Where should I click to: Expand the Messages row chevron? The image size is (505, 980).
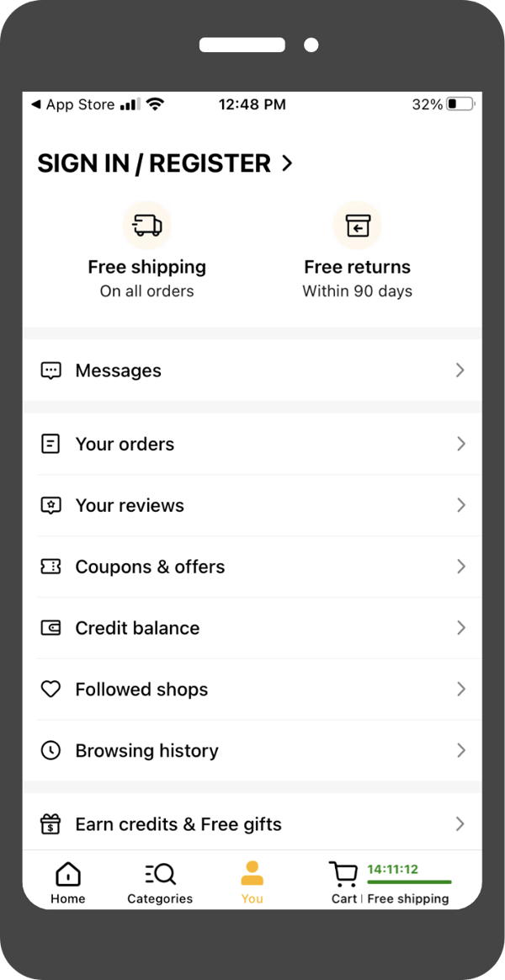460,370
